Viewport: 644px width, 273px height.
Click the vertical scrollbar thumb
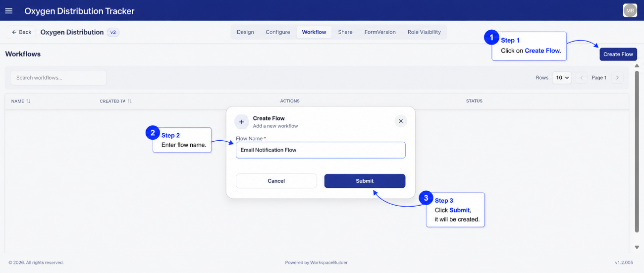637,151
